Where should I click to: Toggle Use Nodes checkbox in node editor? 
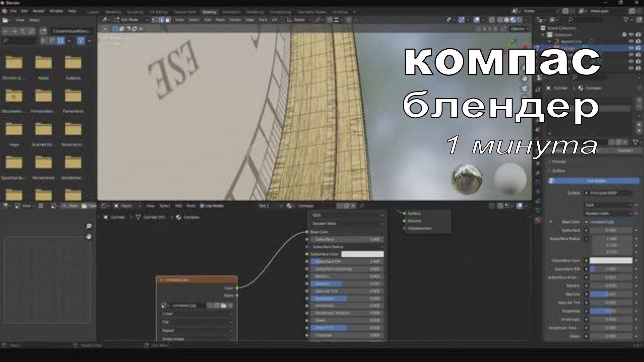tap(202, 206)
